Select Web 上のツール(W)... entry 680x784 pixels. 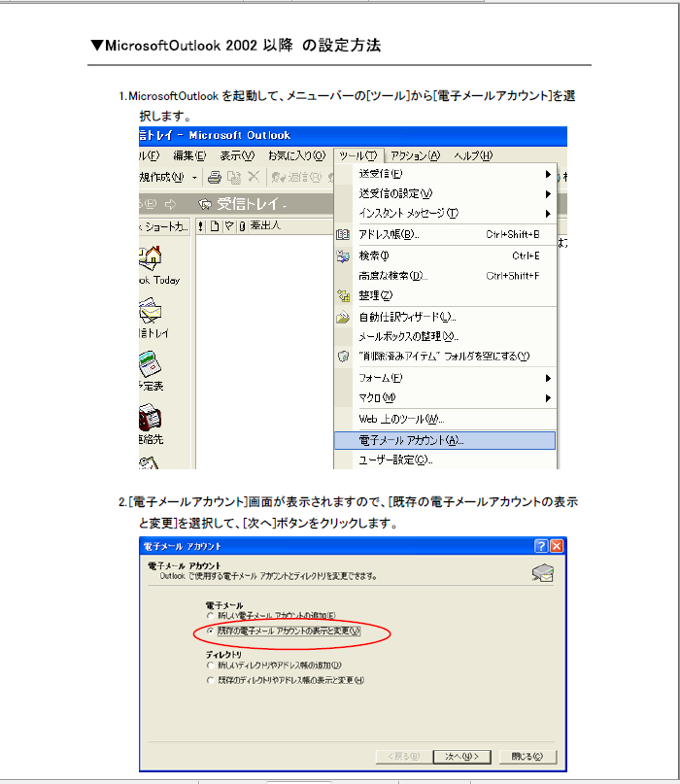tap(445, 419)
